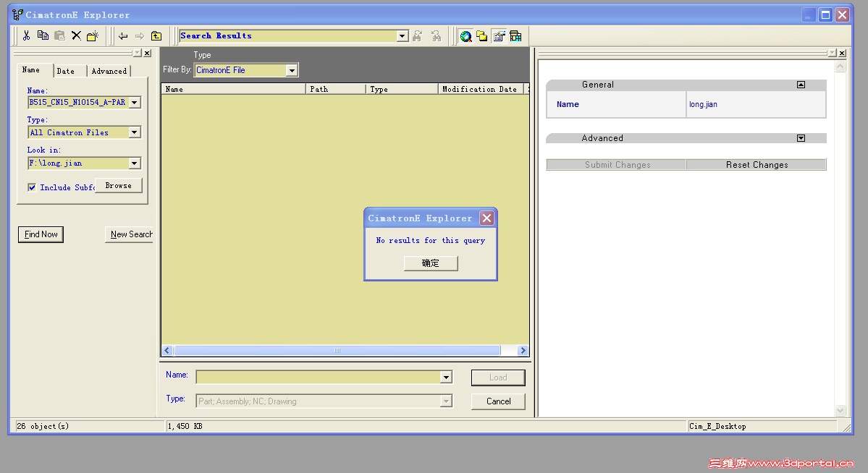Click the Folders tree icon in toolbar
Screen dimensions: 868x473
click(x=482, y=36)
